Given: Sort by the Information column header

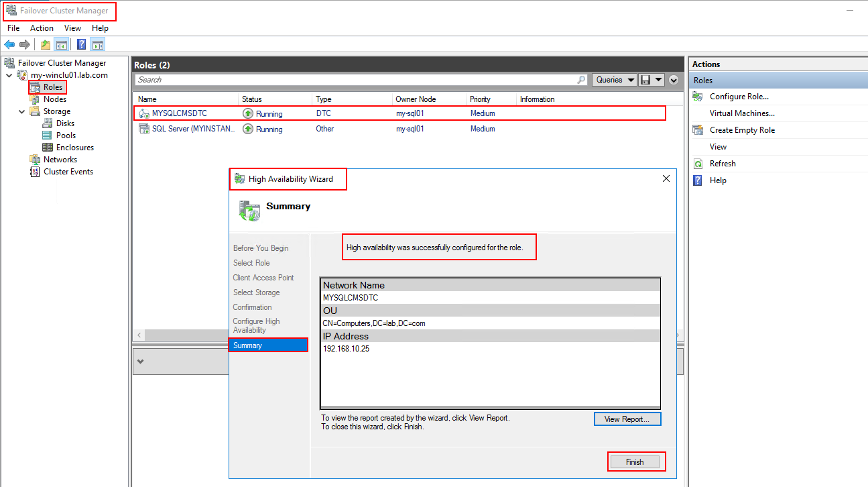Looking at the screenshot, I should point(599,99).
